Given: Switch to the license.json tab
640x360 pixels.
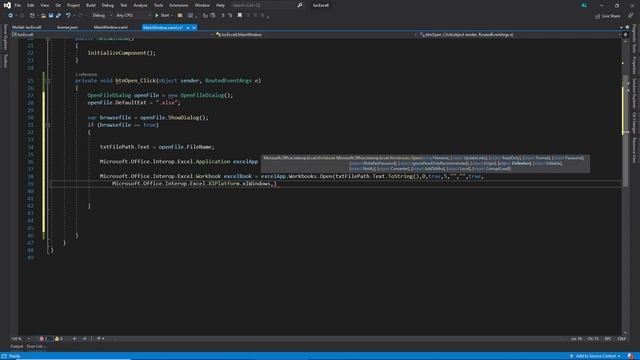Looking at the screenshot, I should click(x=67, y=27).
